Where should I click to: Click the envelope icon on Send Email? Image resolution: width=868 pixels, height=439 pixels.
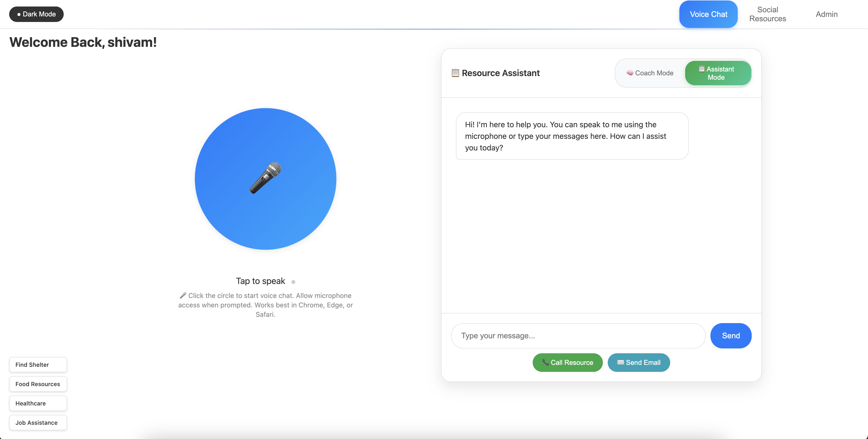pos(620,362)
